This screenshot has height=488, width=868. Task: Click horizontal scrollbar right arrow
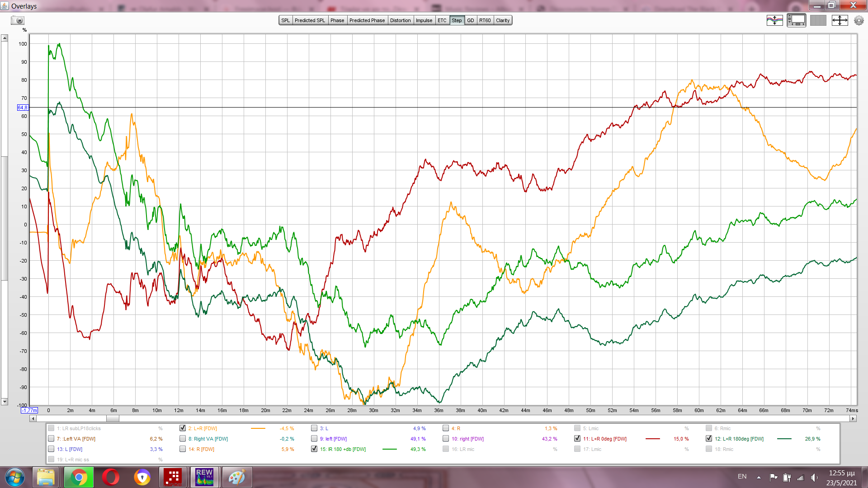(853, 418)
